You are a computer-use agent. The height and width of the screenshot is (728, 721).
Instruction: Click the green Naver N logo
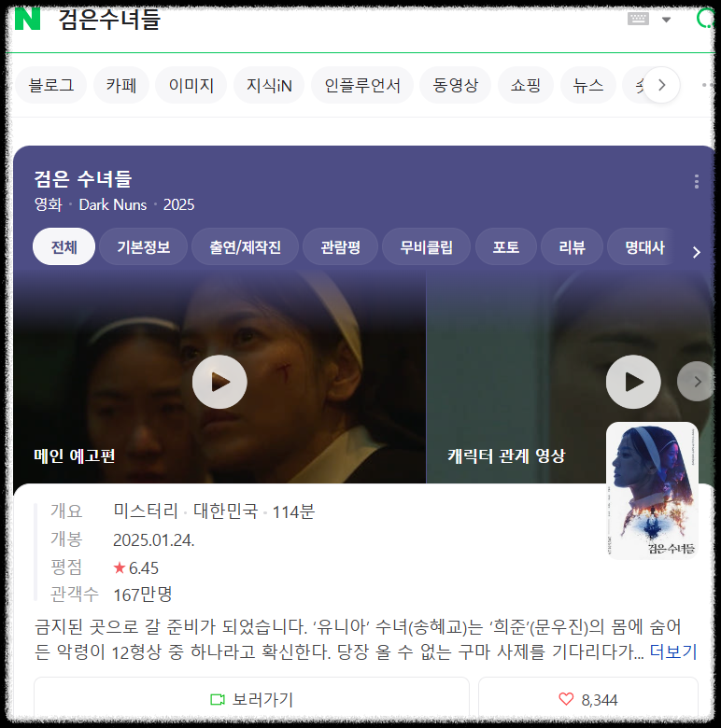pos(27,19)
